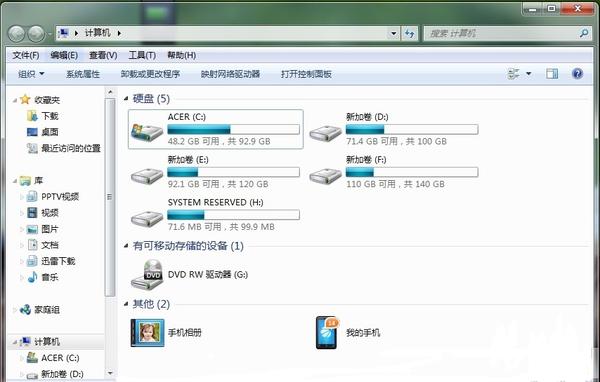
Task: Click 打开控制面板 toolbar button
Action: (306, 74)
